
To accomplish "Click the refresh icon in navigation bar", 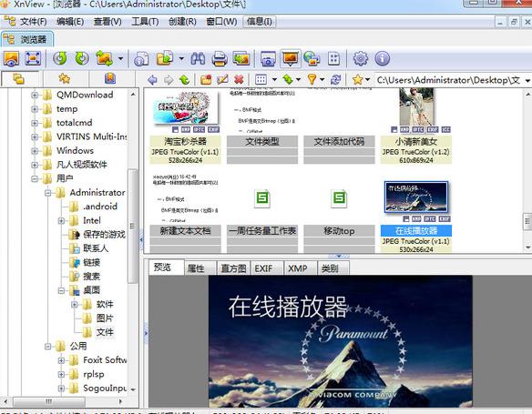I will click(335, 80).
